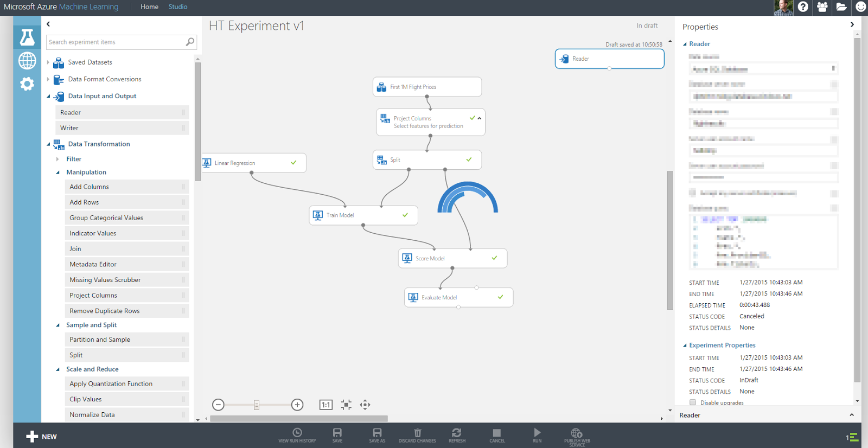Collapse the left module palette
This screenshot has height=448, width=868.
(48, 24)
